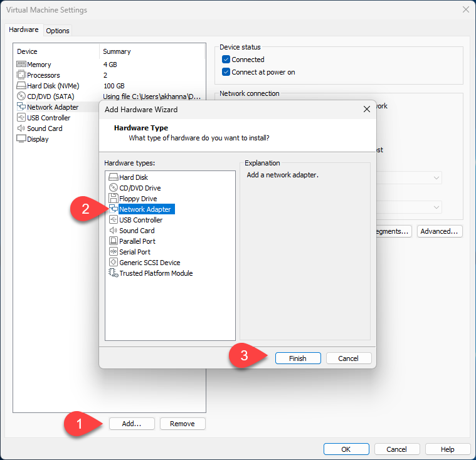Select the '100 GB' hard disk summary

point(114,86)
